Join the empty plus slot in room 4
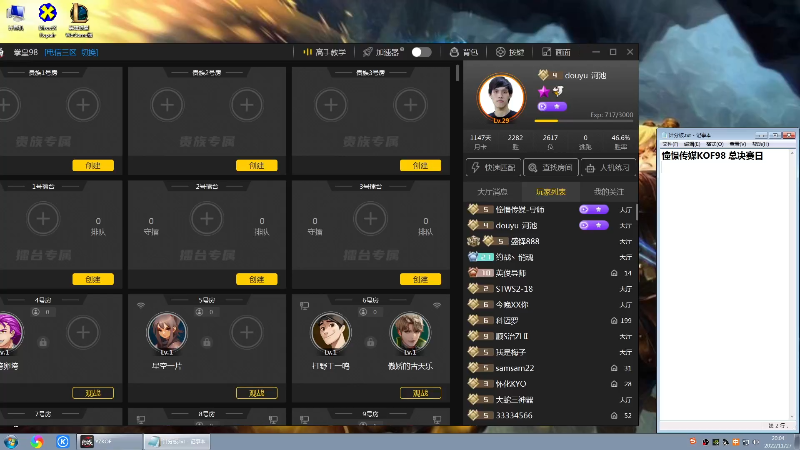 coord(83,333)
